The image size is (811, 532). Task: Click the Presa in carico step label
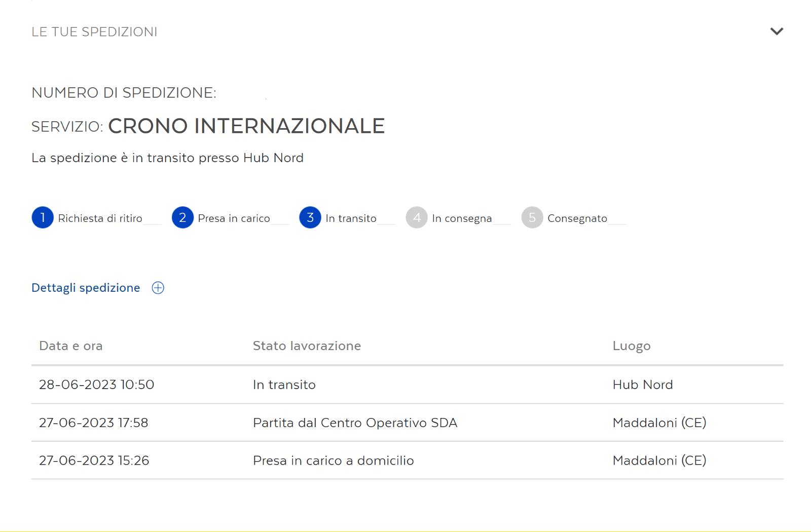(x=234, y=218)
